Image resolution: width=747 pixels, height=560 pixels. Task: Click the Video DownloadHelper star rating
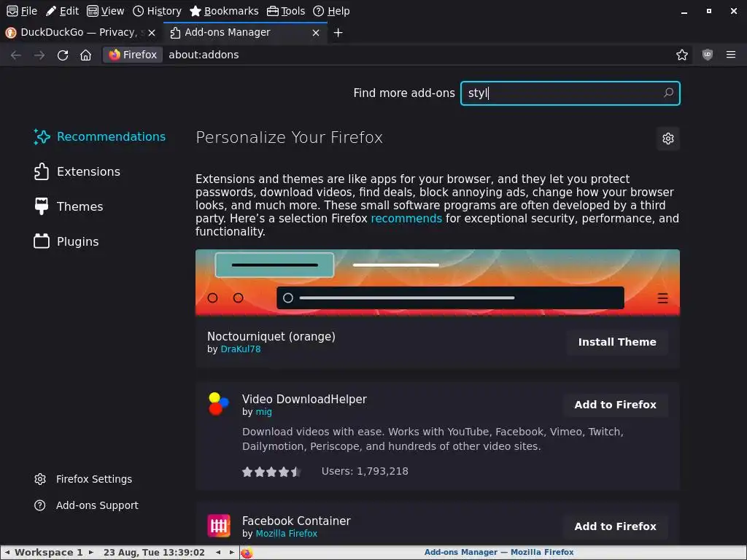271,472
